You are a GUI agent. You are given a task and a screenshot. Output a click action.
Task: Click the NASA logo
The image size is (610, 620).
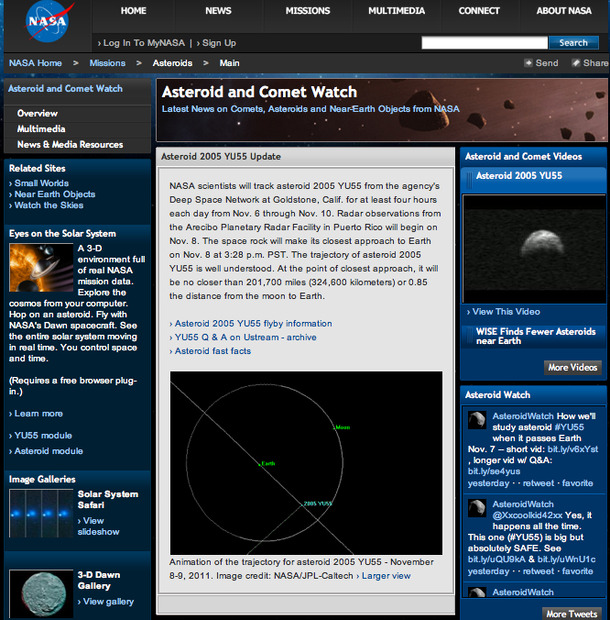pos(47,22)
